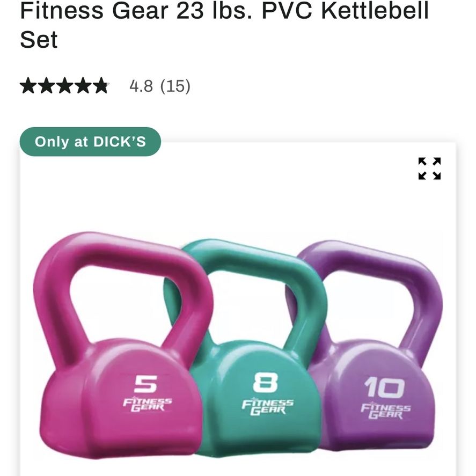Viewport: 476px width, 476px height.
Task: Click the 4.8 rating score
Action: click(x=141, y=86)
